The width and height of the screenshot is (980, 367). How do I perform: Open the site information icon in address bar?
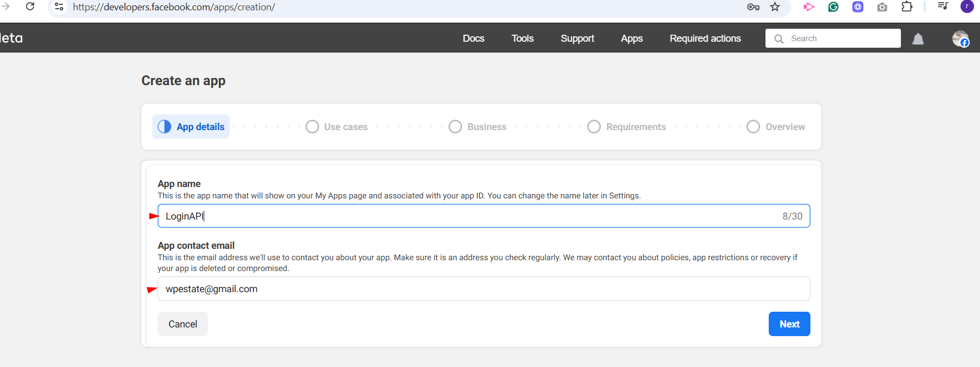click(x=59, y=7)
